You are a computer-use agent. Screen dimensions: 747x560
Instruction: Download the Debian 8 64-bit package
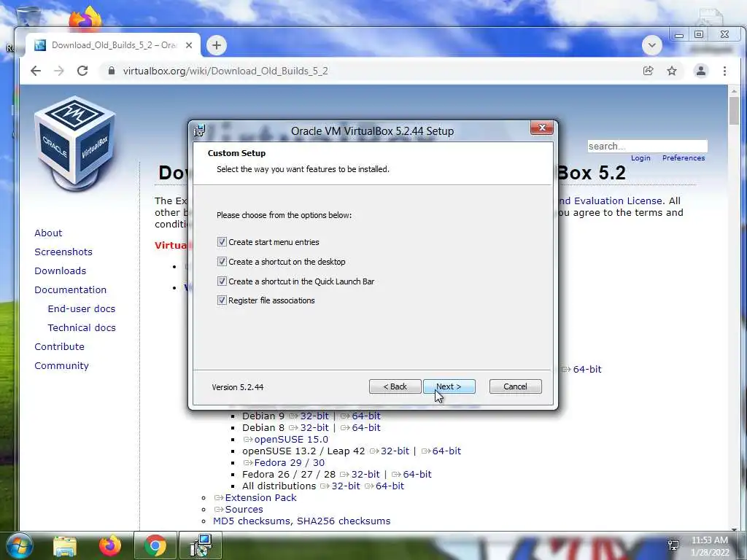pyautogui.click(x=366, y=427)
